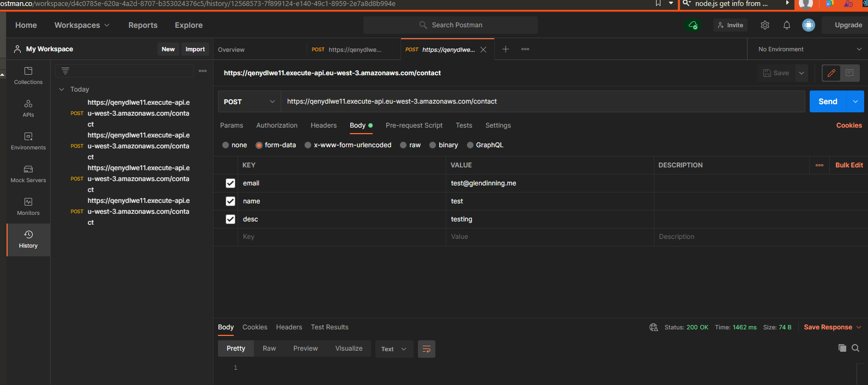The image size is (868, 385).
Task: Open the user avatar menu
Action: [x=809, y=25]
